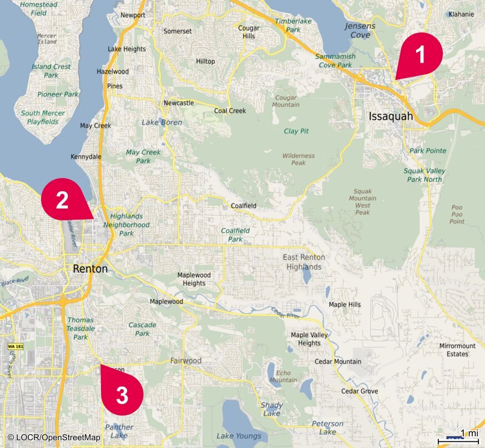
Task: Click the Squak Mountain West Peak label
Action: click(x=362, y=202)
